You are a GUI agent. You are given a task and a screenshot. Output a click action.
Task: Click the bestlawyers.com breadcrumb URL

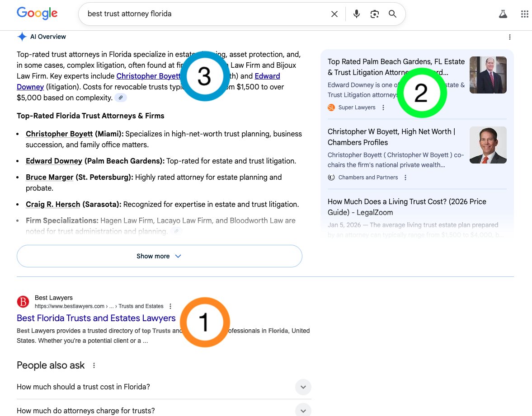(x=99, y=306)
